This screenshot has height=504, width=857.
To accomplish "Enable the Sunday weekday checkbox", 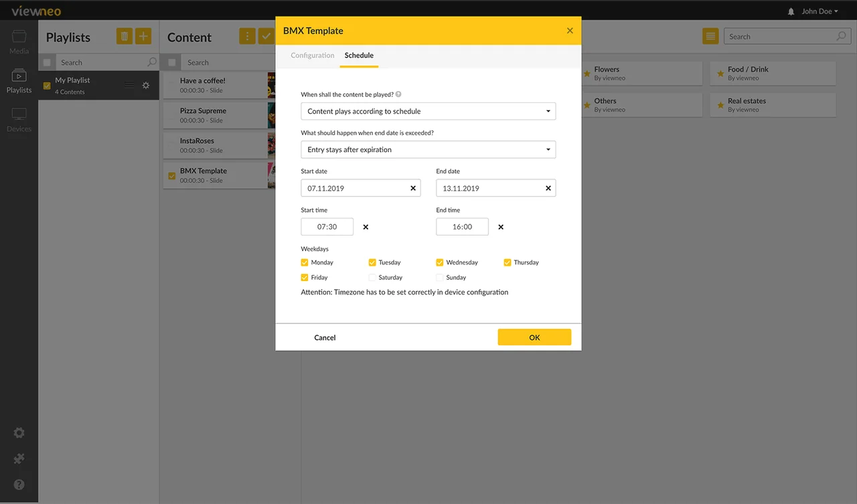I will [440, 277].
